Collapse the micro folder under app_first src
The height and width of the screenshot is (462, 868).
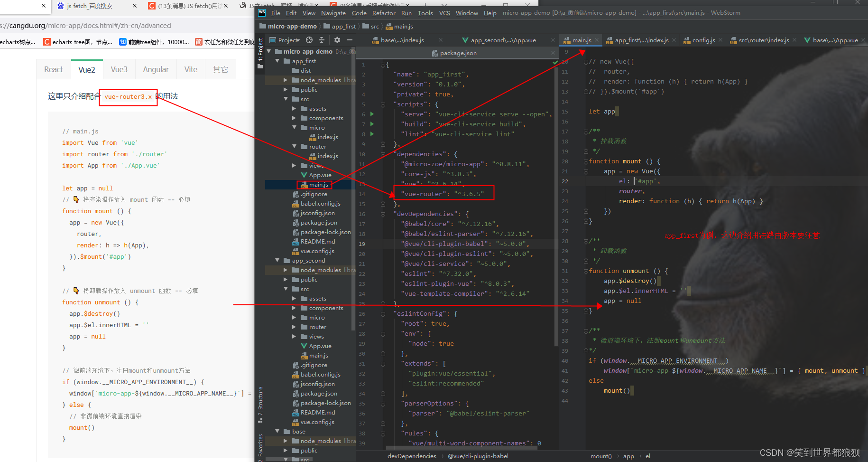coord(294,128)
